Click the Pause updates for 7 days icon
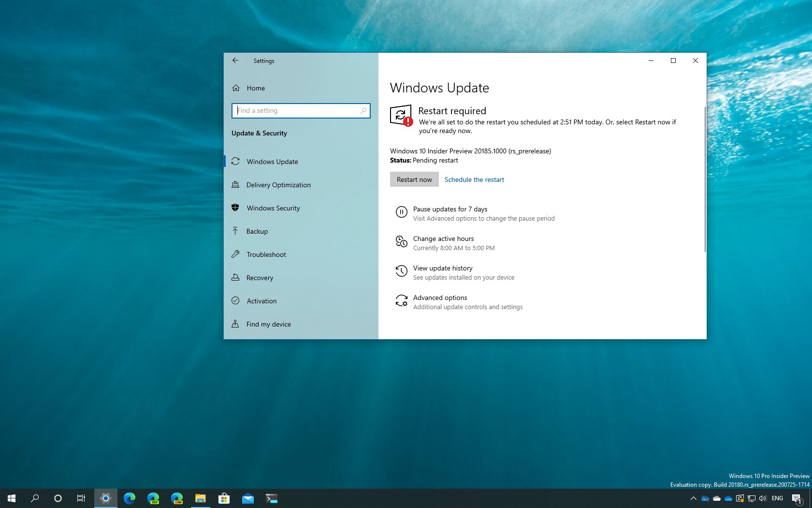 pyautogui.click(x=401, y=212)
